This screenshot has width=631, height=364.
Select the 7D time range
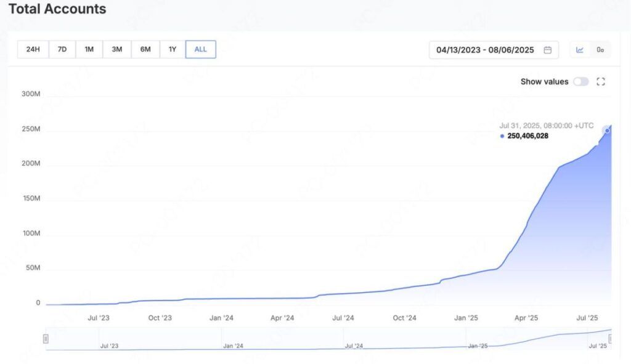click(62, 49)
